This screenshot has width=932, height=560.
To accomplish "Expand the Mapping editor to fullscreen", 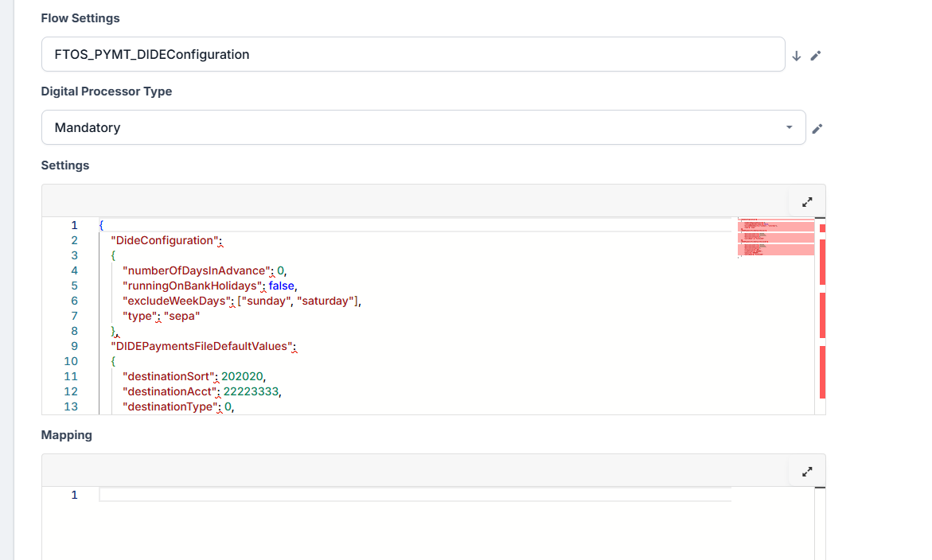I will pyautogui.click(x=807, y=472).
